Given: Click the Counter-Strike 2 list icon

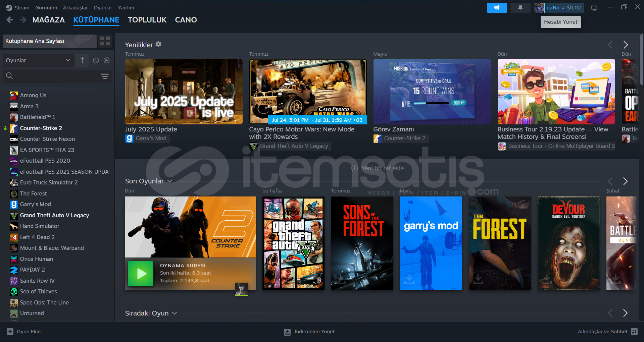Looking at the screenshot, I should click(14, 128).
